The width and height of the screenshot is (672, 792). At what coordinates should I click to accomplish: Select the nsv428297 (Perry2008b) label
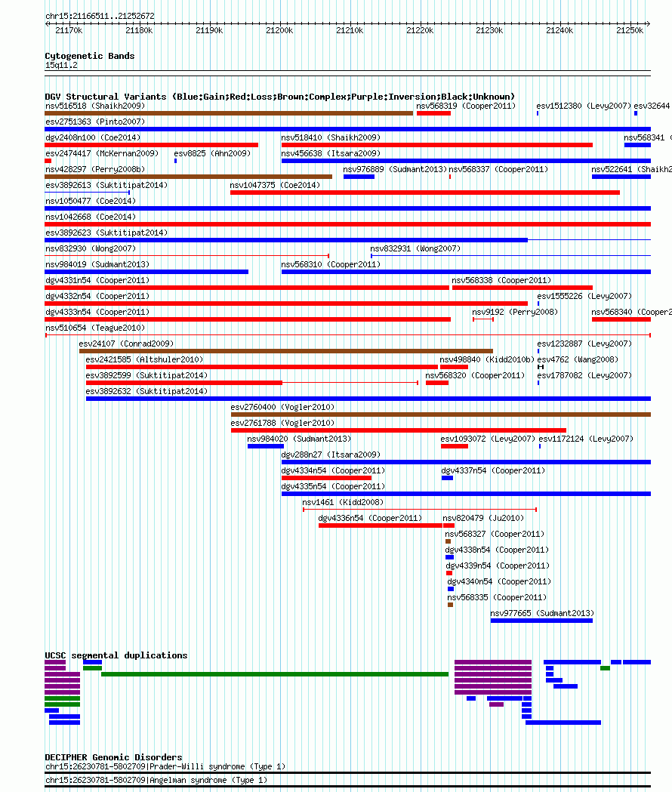pos(95,169)
